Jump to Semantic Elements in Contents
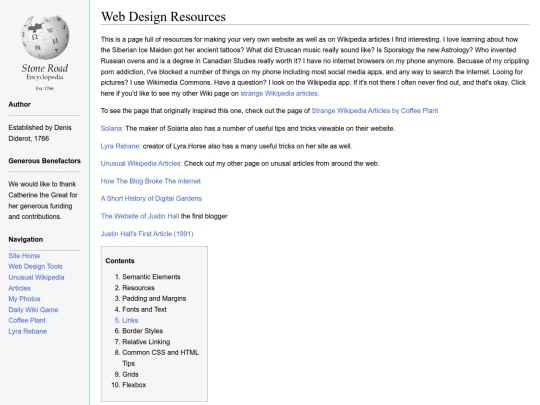The height and width of the screenshot is (405, 540). 151,277
